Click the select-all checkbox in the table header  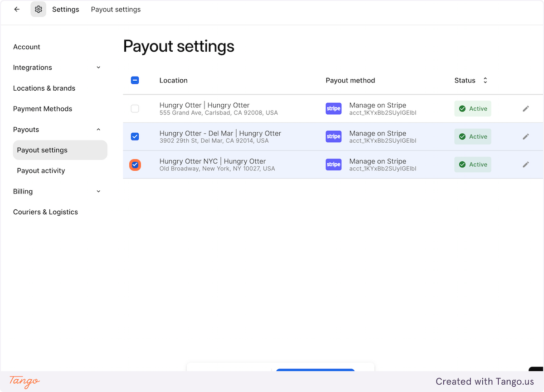135,80
